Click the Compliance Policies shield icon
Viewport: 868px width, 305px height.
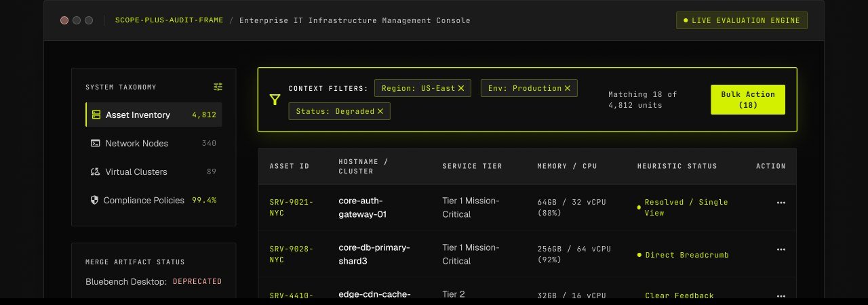pyautogui.click(x=94, y=201)
